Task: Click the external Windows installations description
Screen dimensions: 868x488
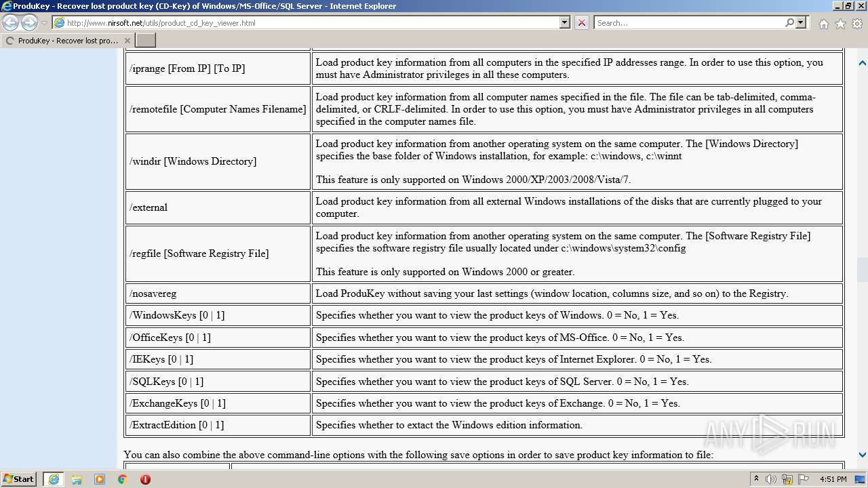Action: 568,207
